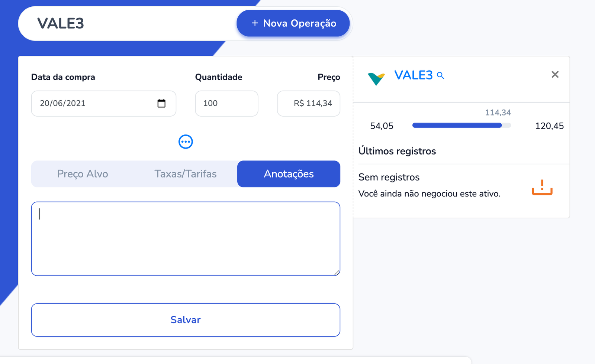Viewport: 595px width, 364px height.
Task: Click the Data da compra date field
Action: [x=103, y=103]
